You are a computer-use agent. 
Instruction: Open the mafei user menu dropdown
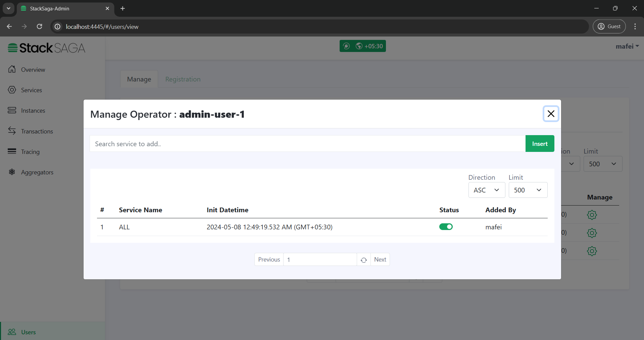click(x=627, y=46)
